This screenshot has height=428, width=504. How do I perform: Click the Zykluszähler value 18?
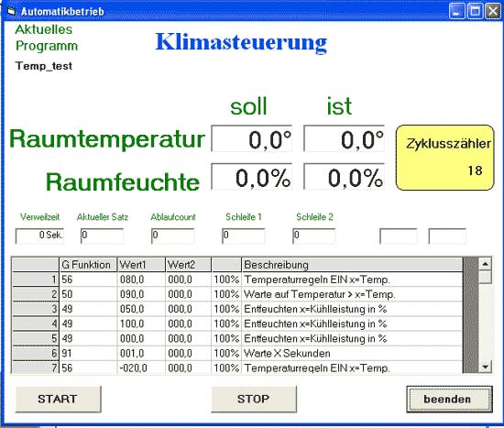coord(475,170)
